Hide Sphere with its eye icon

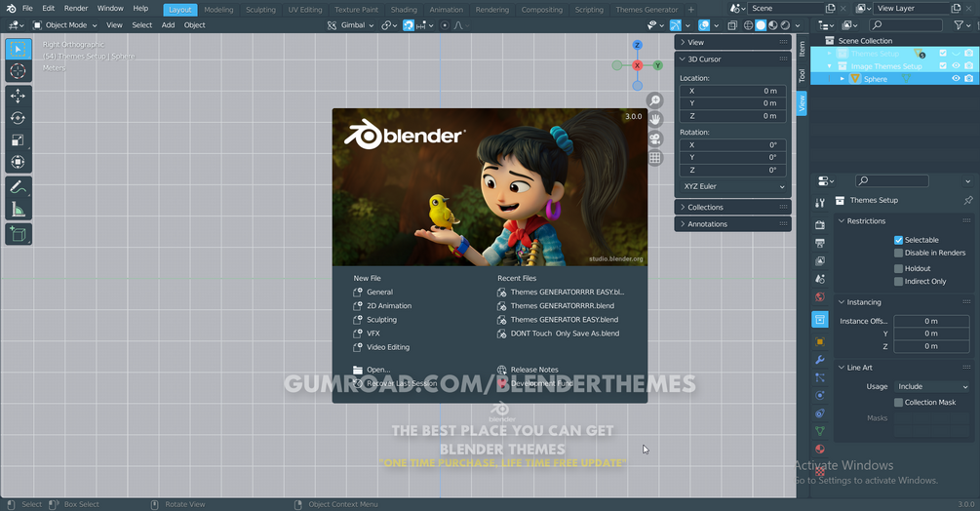click(956, 79)
